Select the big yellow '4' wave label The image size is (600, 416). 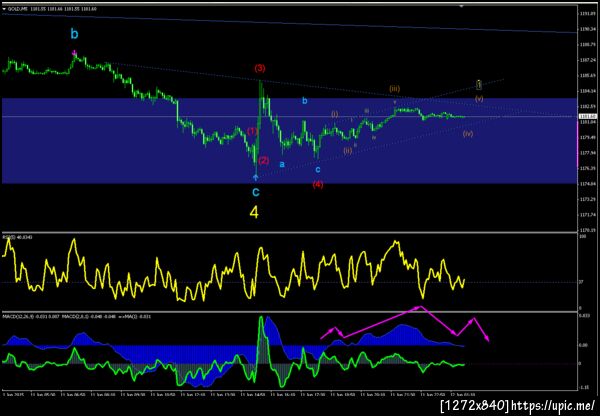254,213
